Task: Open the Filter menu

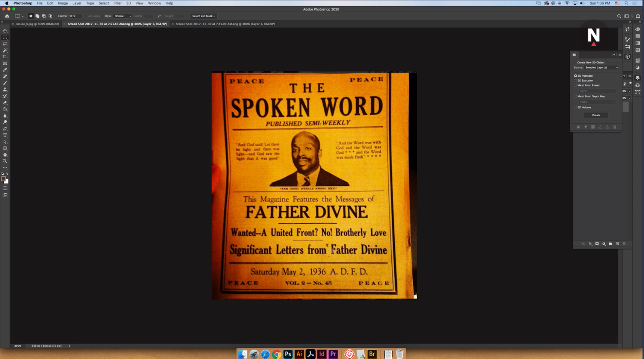Action: click(117, 3)
